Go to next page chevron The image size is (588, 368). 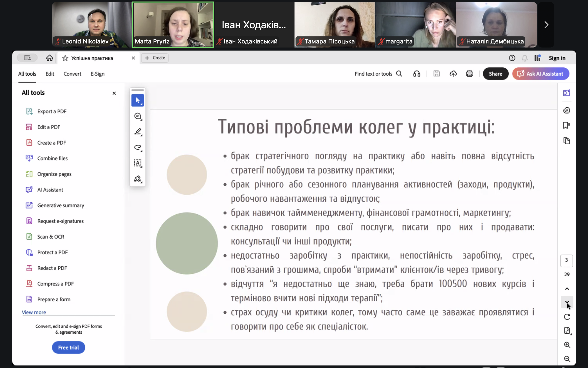[567, 302]
